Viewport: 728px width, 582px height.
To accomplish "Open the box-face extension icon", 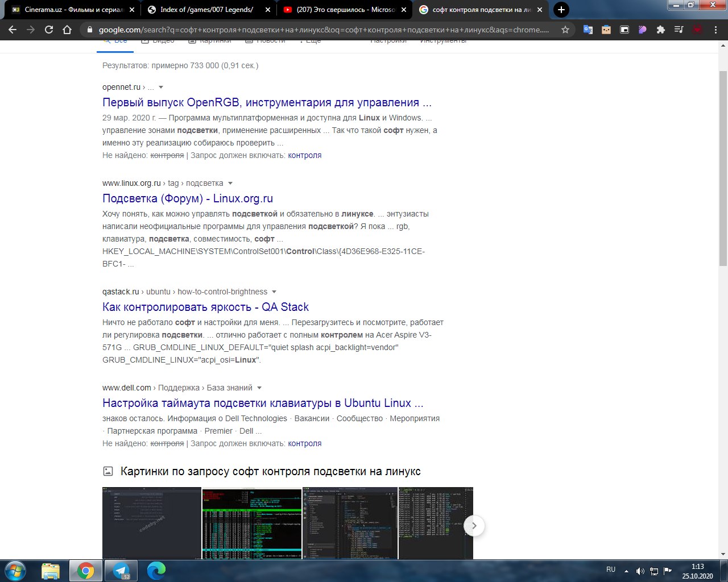I will coord(606,30).
